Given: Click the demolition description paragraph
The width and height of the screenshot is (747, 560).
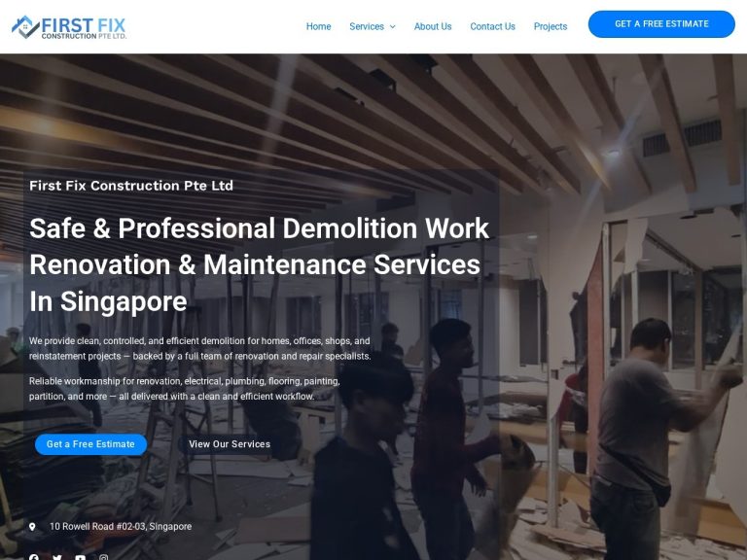Looking at the screenshot, I should [x=199, y=349].
